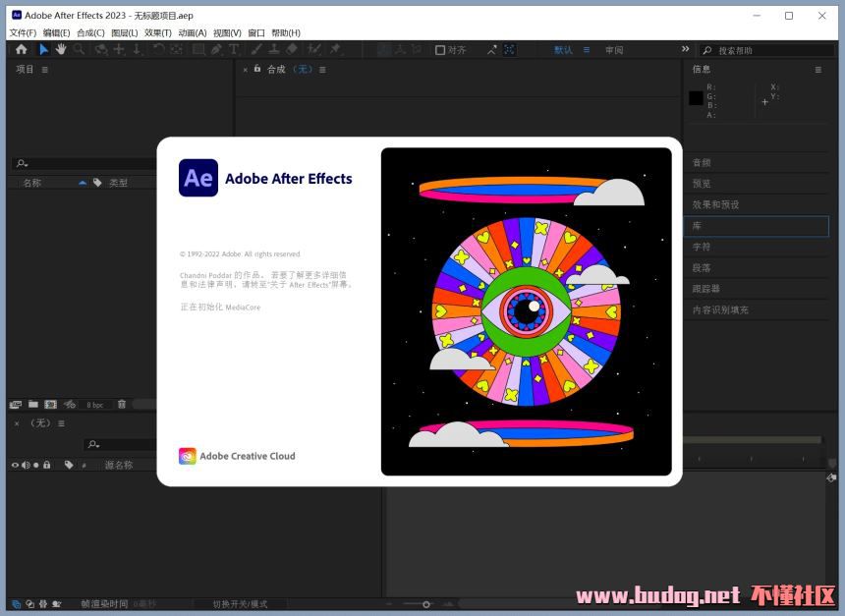
Task: Click the label tag icon in timeline columns
Action: (x=69, y=465)
